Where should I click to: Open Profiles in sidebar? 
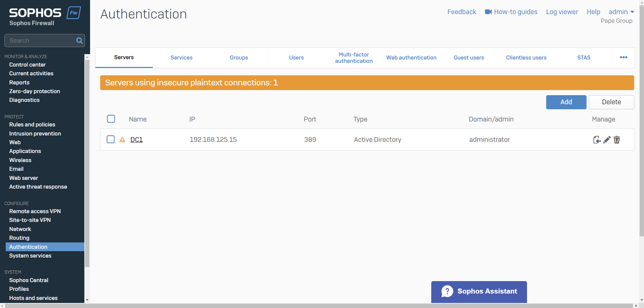(x=19, y=289)
